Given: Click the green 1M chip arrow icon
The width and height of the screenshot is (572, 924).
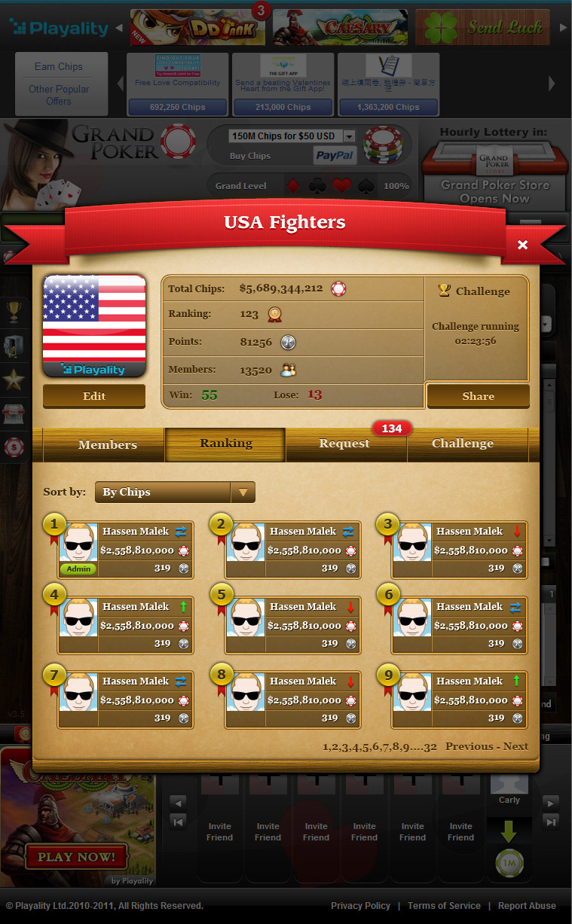Looking at the screenshot, I should (509, 849).
